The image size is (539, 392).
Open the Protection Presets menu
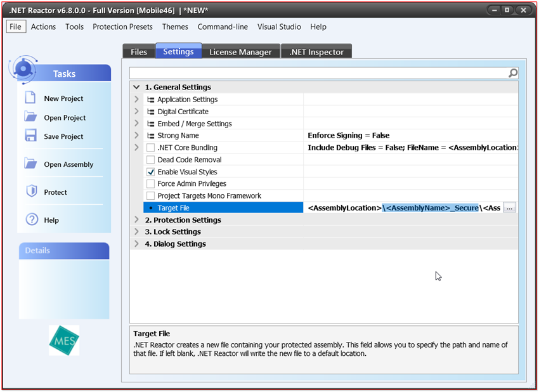tap(123, 27)
